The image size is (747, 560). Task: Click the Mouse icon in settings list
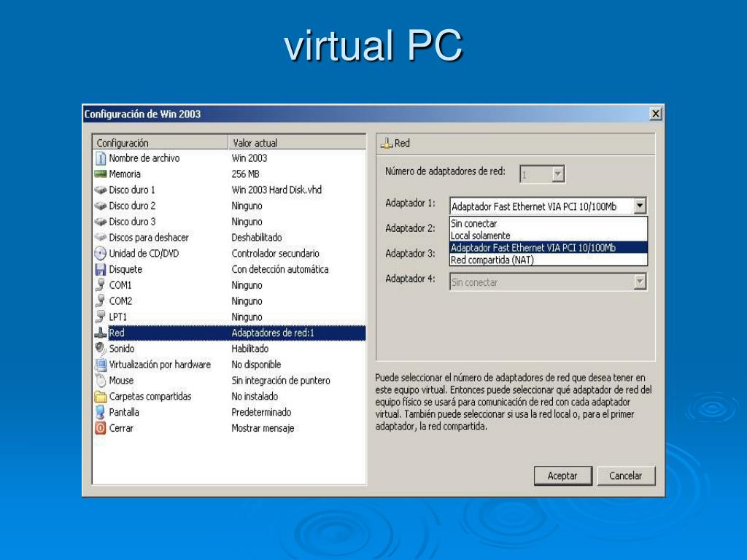[101, 381]
